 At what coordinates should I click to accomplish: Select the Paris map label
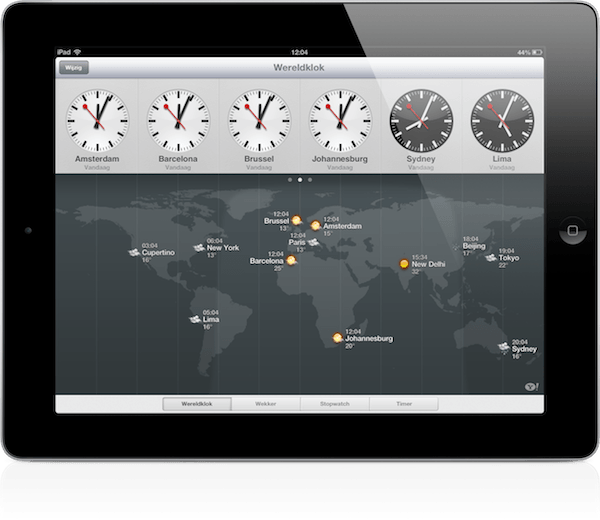[297, 242]
